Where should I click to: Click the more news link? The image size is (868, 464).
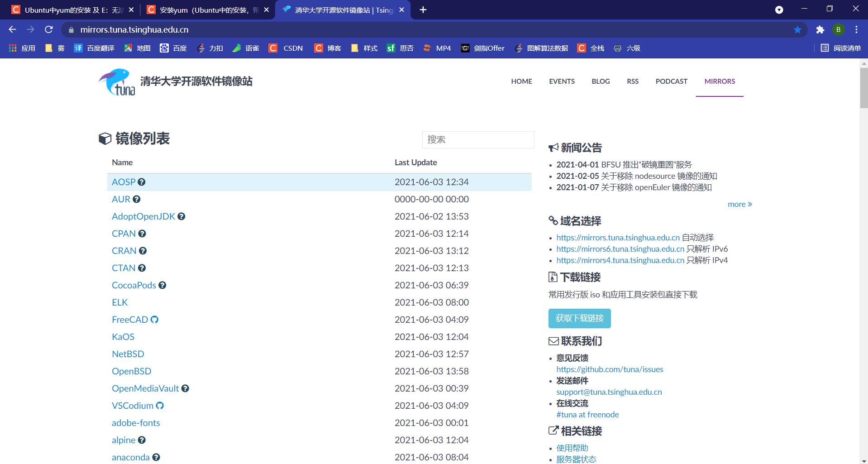(x=739, y=204)
